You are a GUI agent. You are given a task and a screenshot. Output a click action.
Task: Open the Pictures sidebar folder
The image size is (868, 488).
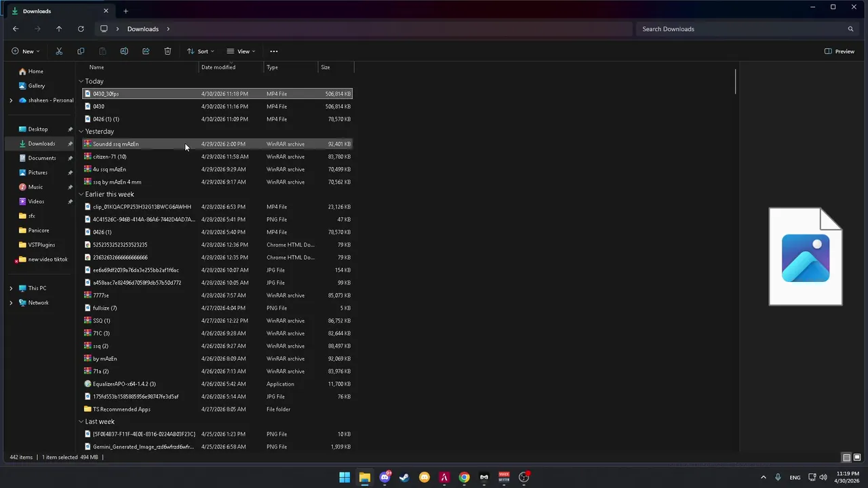(x=38, y=173)
